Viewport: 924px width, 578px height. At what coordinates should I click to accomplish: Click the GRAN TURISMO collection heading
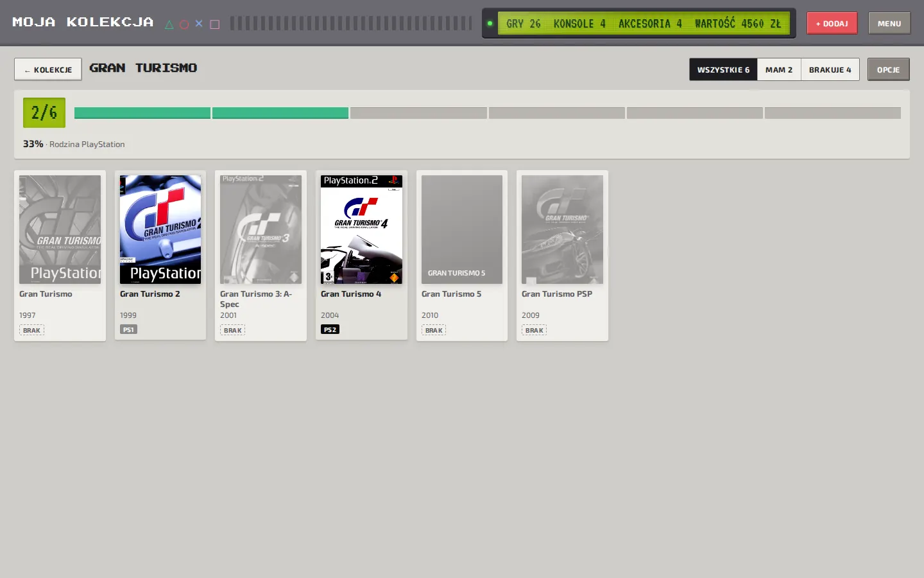click(x=143, y=68)
